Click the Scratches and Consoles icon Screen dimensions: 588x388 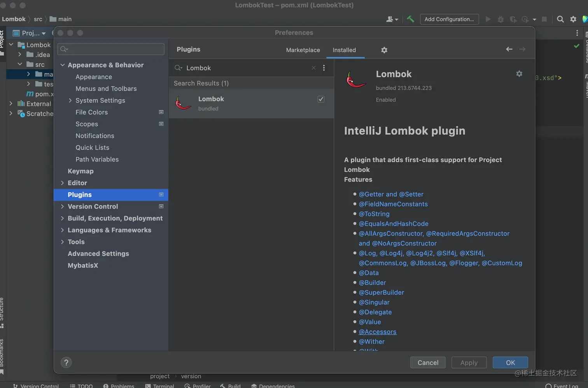pyautogui.click(x=21, y=114)
